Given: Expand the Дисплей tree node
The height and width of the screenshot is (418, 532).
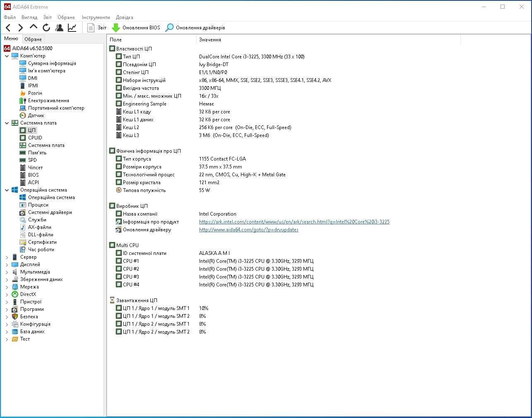Looking at the screenshot, I should coord(7,264).
